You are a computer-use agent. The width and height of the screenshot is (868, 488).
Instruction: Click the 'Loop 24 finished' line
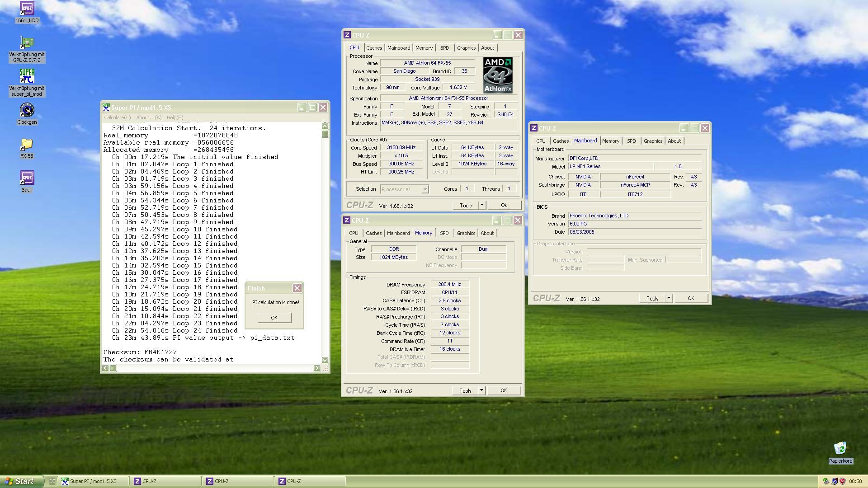click(x=175, y=330)
